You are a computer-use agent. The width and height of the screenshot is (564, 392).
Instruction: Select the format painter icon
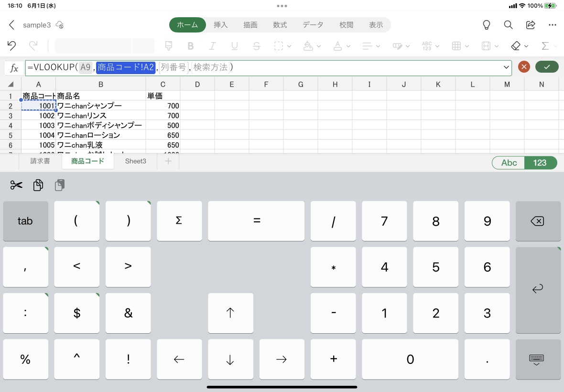coord(168,46)
